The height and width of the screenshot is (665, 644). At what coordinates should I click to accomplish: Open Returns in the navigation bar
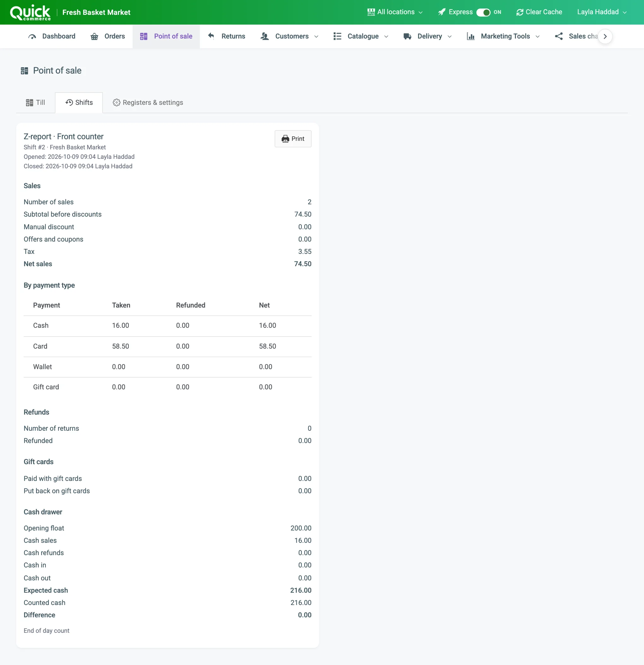coord(226,36)
